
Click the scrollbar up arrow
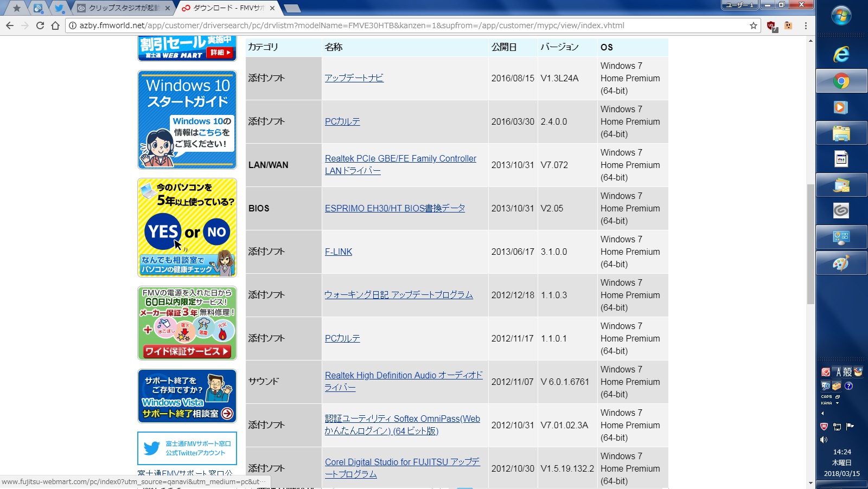810,41
